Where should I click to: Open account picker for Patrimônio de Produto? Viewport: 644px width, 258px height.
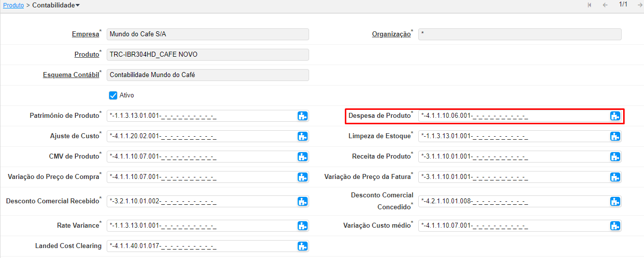click(303, 116)
